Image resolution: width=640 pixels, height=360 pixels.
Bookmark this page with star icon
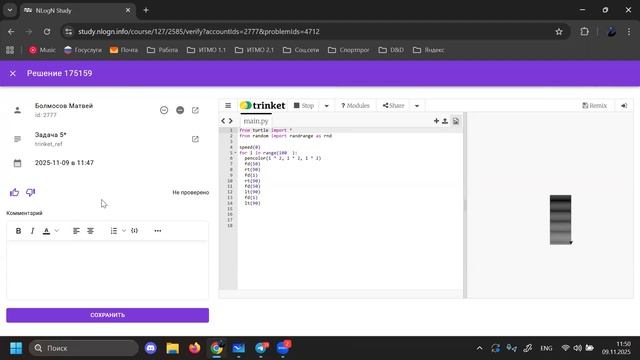[x=559, y=31]
